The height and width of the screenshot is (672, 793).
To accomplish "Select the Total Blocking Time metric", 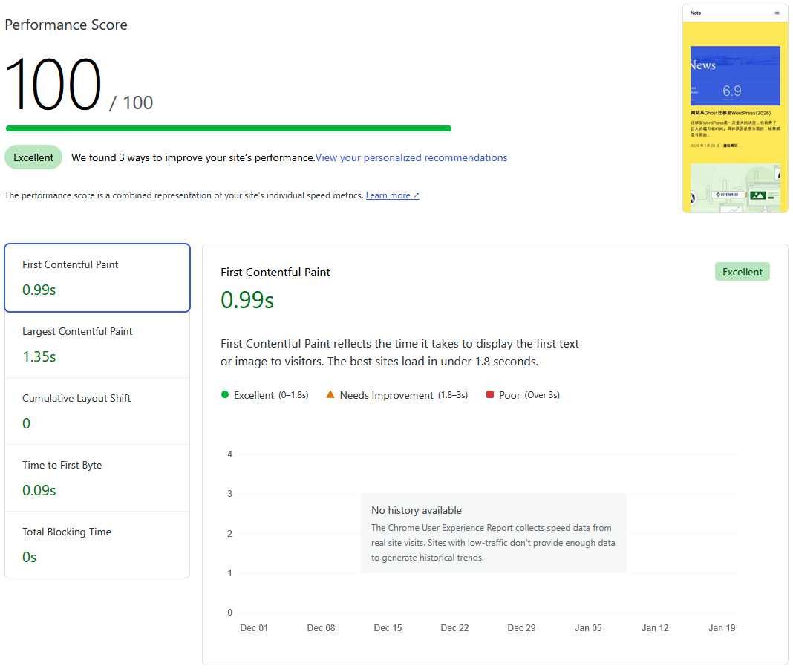I will (97, 545).
